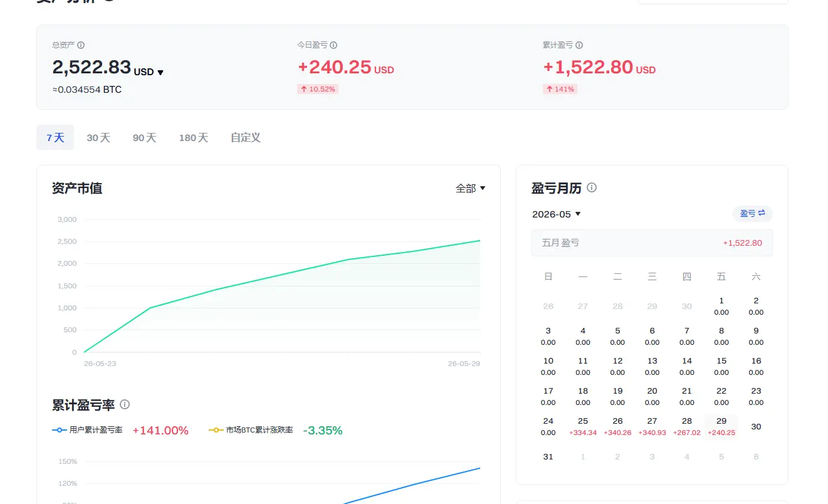
Task: Select May 31 in the calendar
Action: pos(548,456)
